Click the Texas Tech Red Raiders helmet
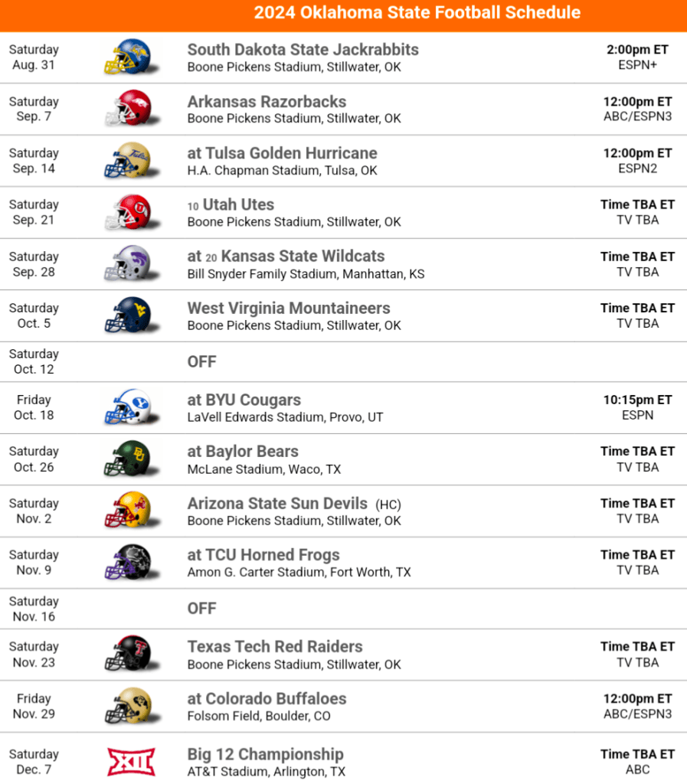This screenshot has width=687, height=784. click(x=128, y=654)
